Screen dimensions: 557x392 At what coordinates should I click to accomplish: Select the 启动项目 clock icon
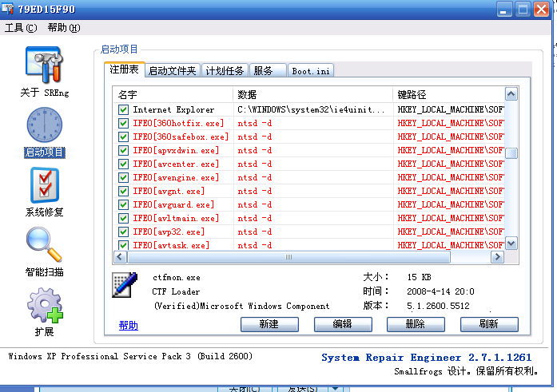pyautogui.click(x=45, y=125)
